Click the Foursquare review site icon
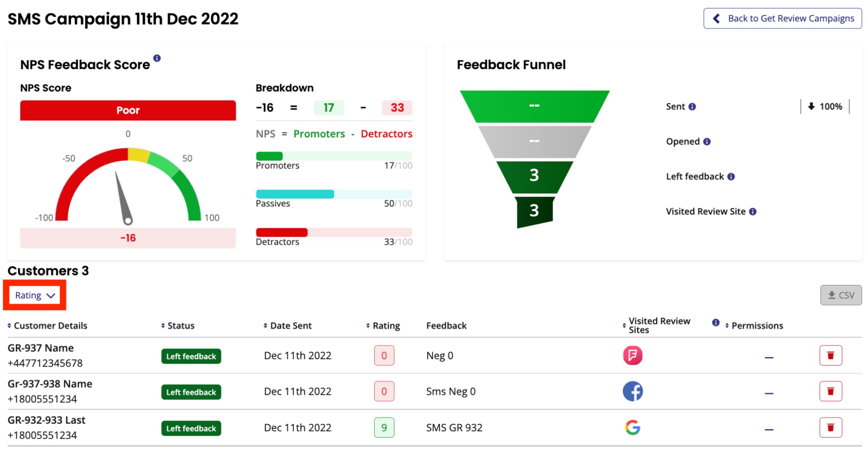This screenshot has width=868, height=454. tap(633, 355)
